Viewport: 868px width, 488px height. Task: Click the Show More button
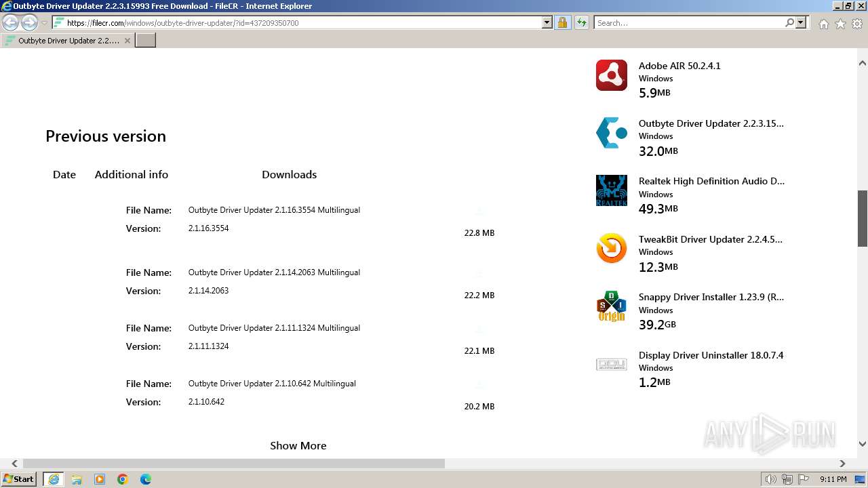coord(298,445)
